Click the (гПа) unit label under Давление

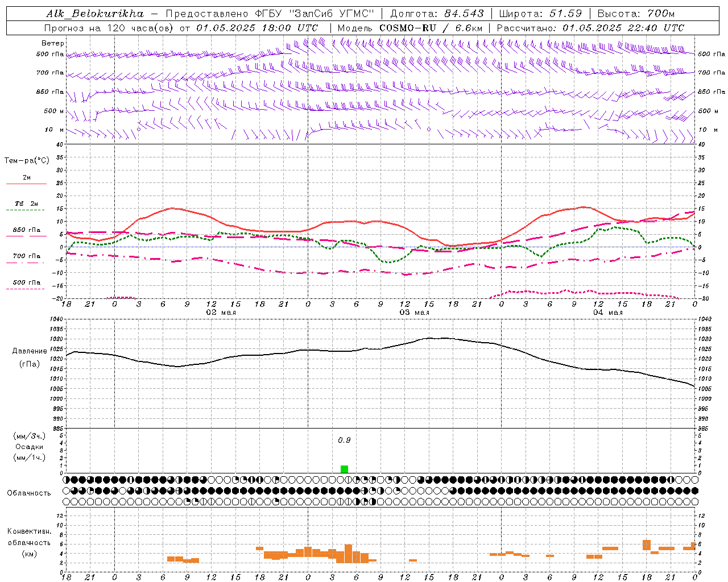[30, 364]
